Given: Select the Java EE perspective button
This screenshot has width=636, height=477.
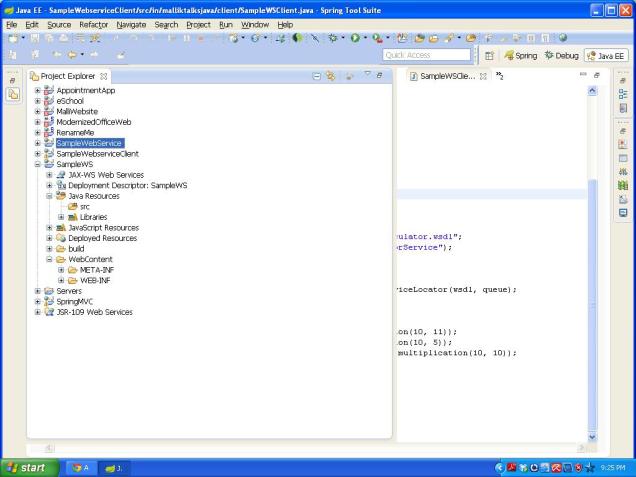Looking at the screenshot, I should 606,56.
